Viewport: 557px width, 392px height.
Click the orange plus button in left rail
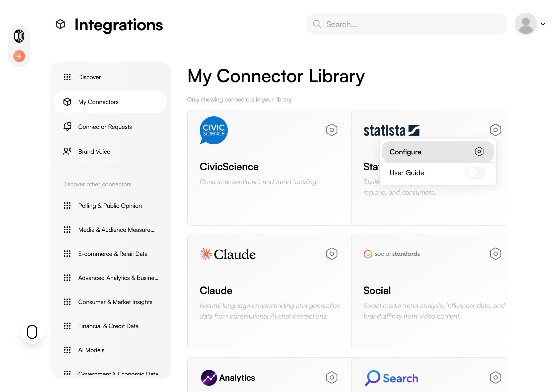(x=19, y=56)
